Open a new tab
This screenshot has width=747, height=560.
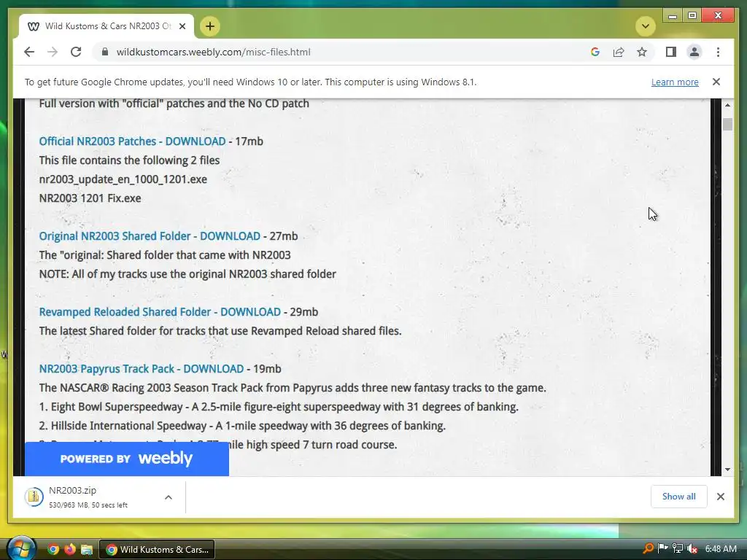pos(210,26)
